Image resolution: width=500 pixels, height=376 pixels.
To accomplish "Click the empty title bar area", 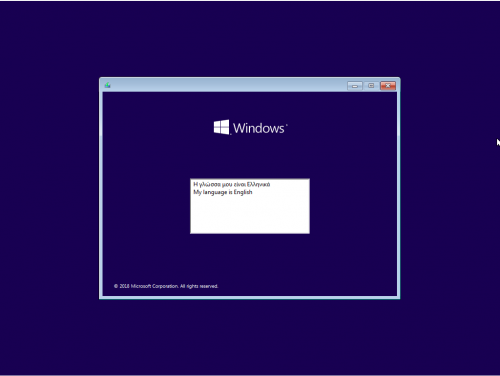I will (x=228, y=85).
